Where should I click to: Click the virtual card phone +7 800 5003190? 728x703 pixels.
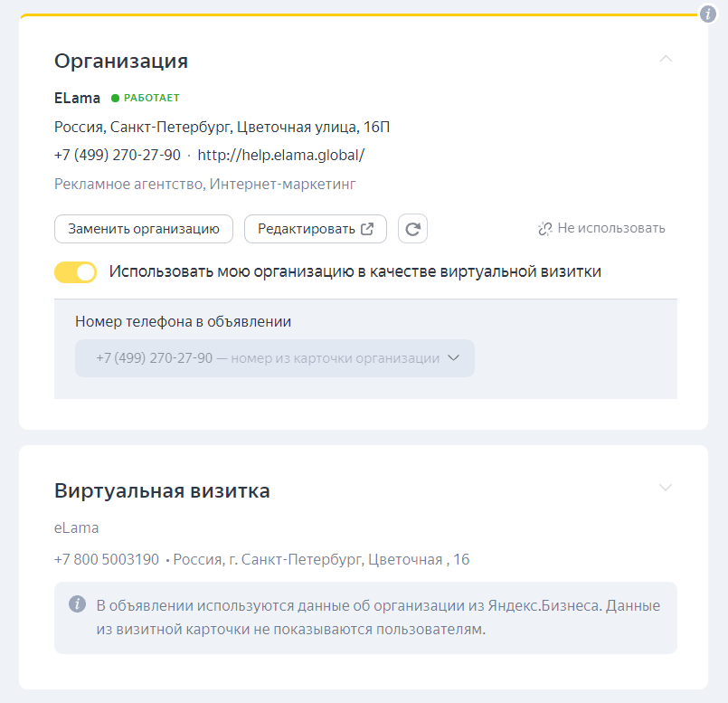107,560
